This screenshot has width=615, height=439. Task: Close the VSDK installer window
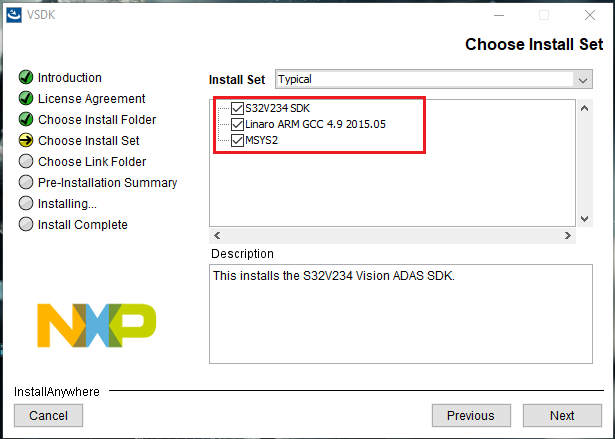pos(590,15)
